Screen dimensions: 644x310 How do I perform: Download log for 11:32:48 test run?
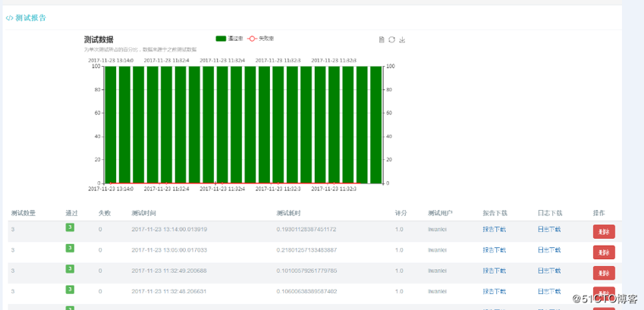pyautogui.click(x=548, y=290)
